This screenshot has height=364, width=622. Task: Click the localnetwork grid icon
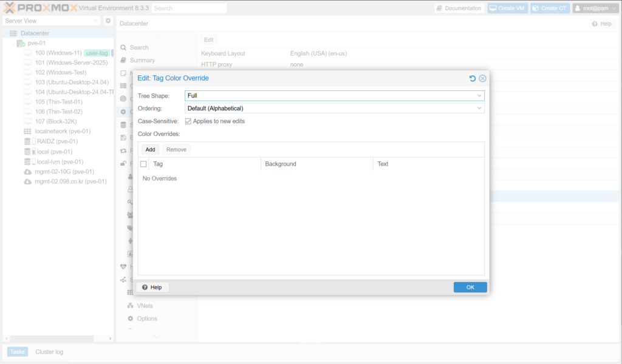pos(27,131)
